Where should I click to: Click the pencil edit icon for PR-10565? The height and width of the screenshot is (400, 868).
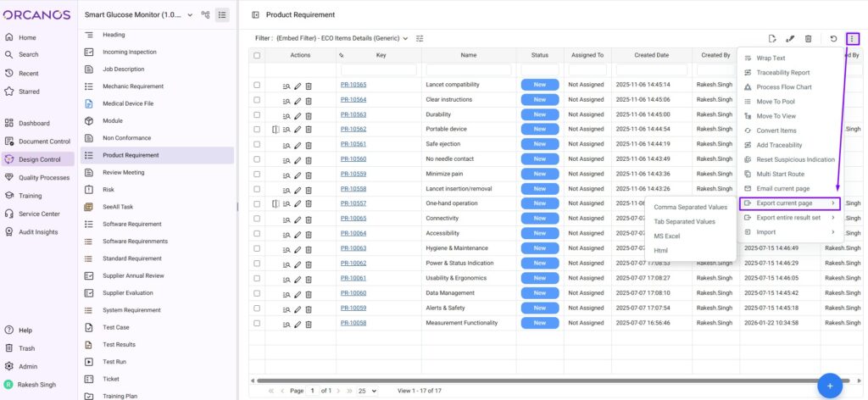pos(298,86)
